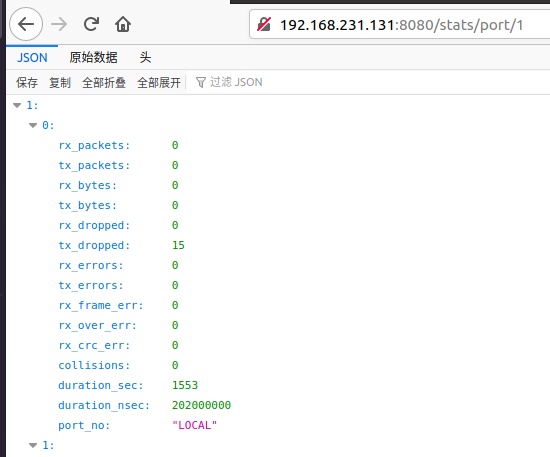Open the home page via house icon
This screenshot has height=457, width=550.
(123, 24)
